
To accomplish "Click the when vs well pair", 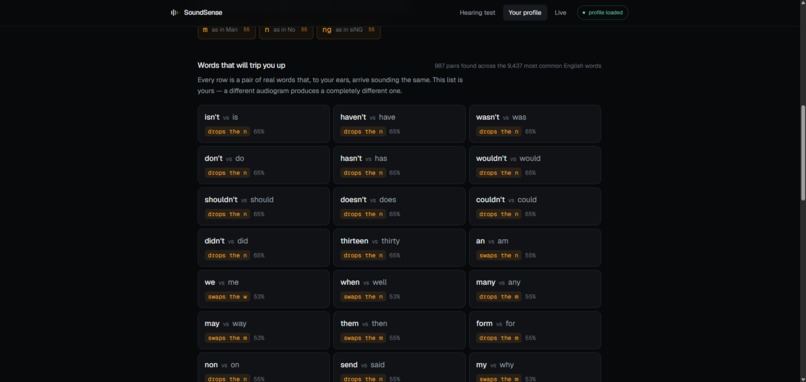I will 399,289.
